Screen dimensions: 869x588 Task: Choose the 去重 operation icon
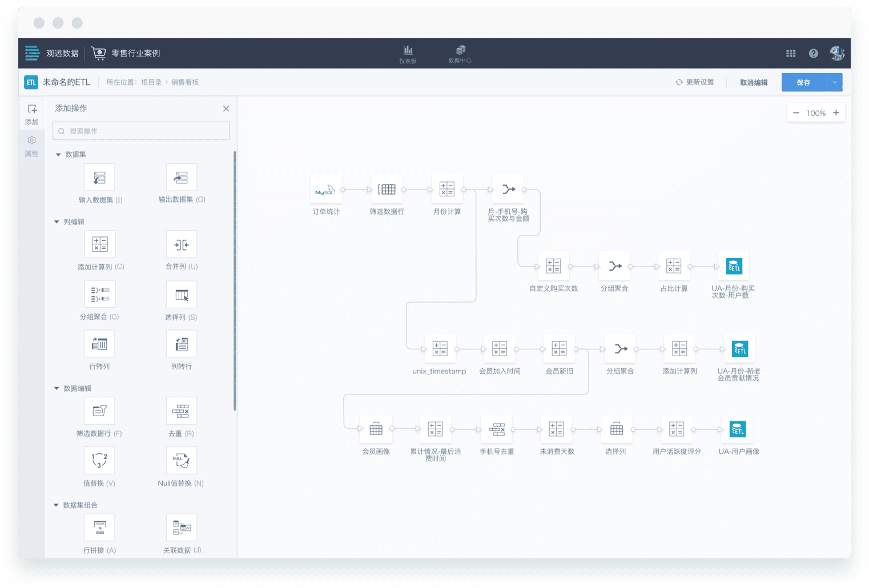182,410
